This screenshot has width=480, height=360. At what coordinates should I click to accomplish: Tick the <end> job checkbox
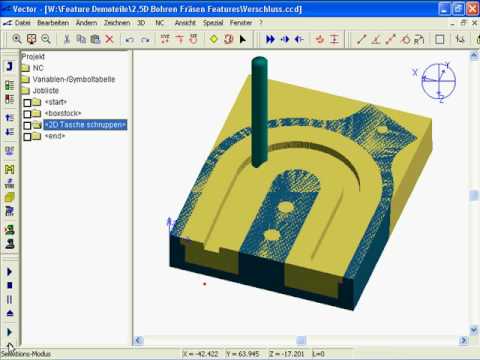(x=27, y=137)
